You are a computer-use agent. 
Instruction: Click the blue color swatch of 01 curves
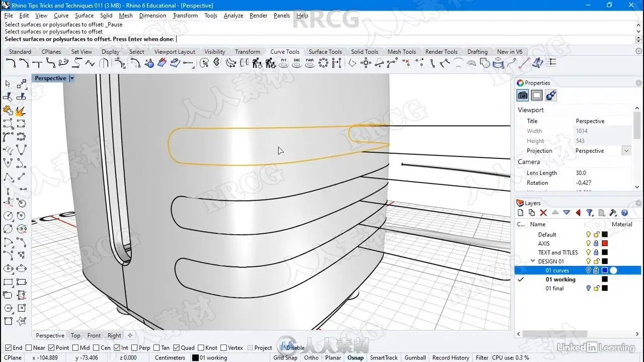point(605,270)
